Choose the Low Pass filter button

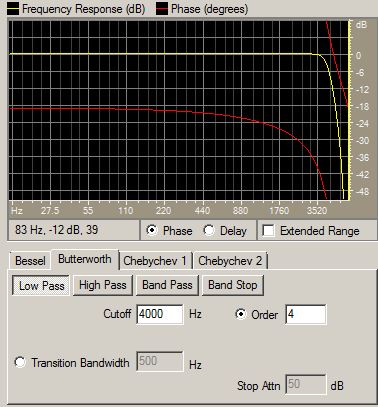pyautogui.click(x=41, y=285)
